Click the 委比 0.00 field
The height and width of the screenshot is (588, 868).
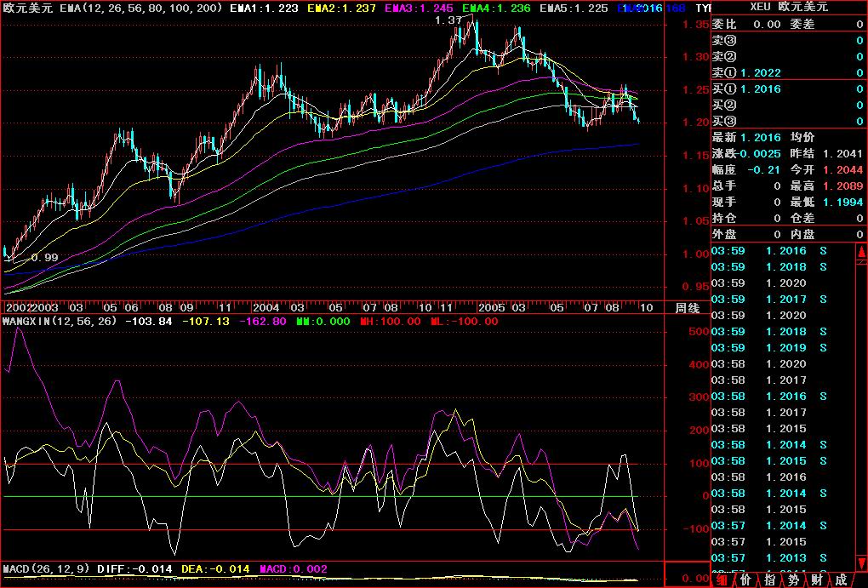click(746, 25)
